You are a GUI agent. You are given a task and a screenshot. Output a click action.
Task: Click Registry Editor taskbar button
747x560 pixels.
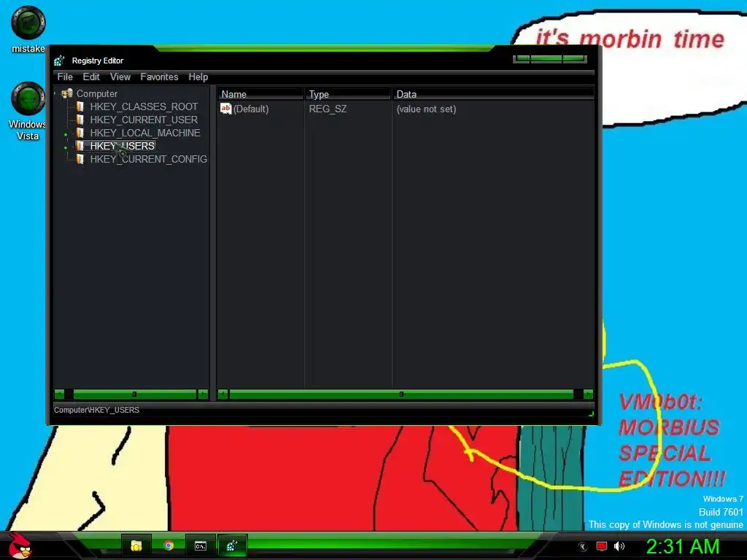click(233, 545)
